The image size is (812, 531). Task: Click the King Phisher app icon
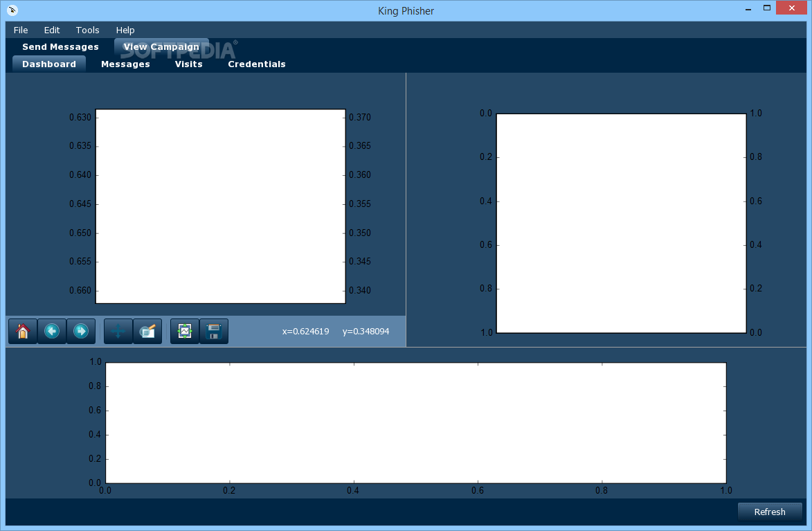12,10
